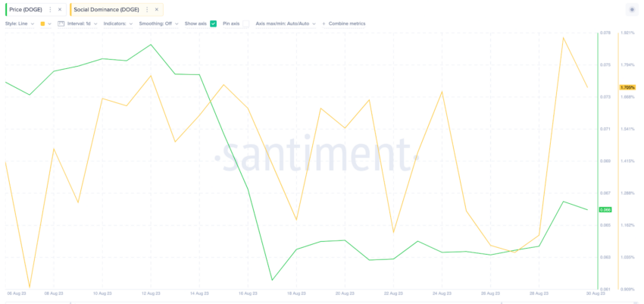This screenshot has width=644, height=304.
Task: Enable the Pin axis checkbox
Action: (245, 24)
